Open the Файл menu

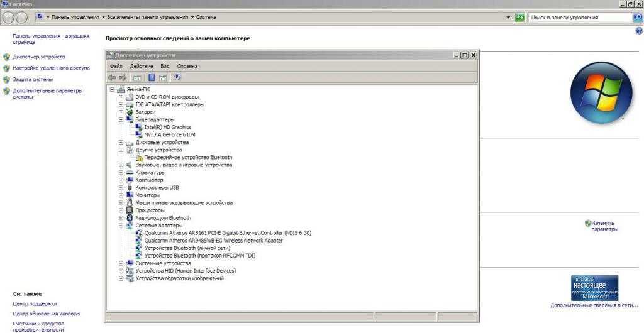pyautogui.click(x=116, y=66)
